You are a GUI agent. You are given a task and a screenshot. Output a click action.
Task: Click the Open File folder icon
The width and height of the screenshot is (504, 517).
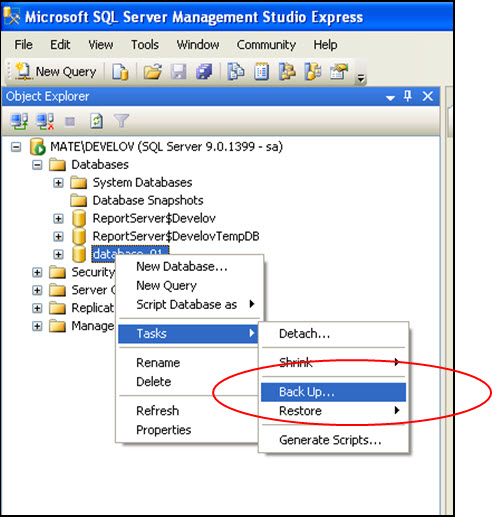152,71
